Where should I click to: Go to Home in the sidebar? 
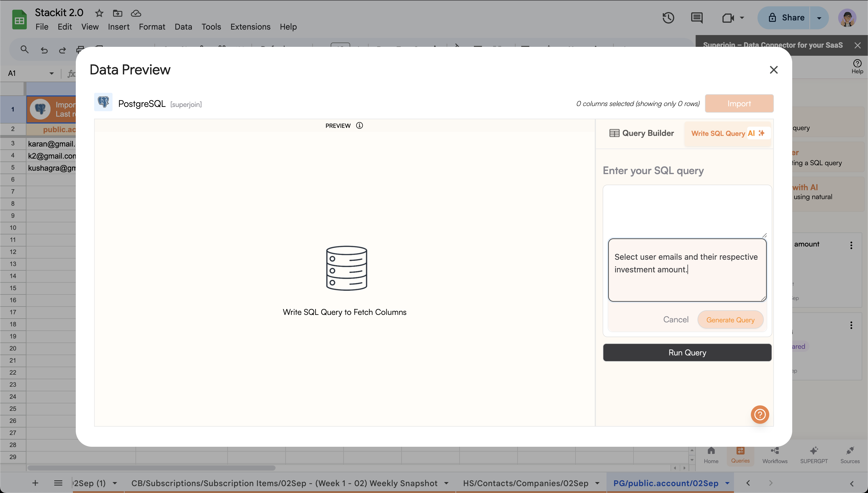(711, 455)
